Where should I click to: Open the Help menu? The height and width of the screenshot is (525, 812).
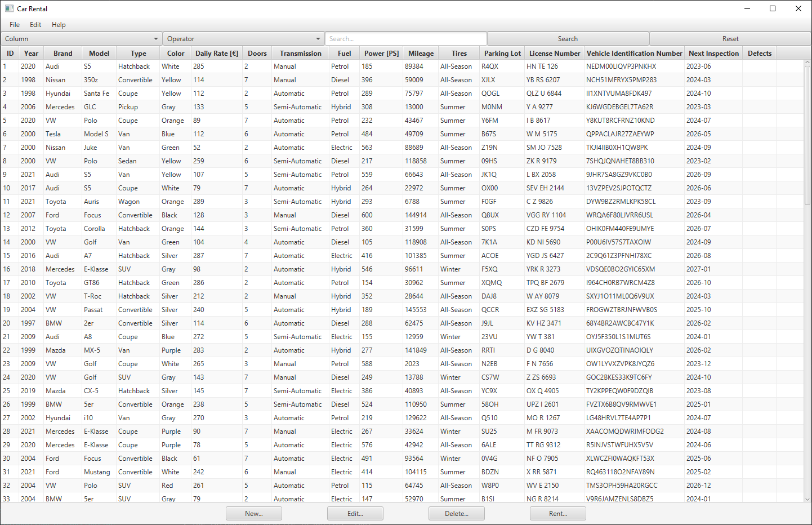[59, 25]
